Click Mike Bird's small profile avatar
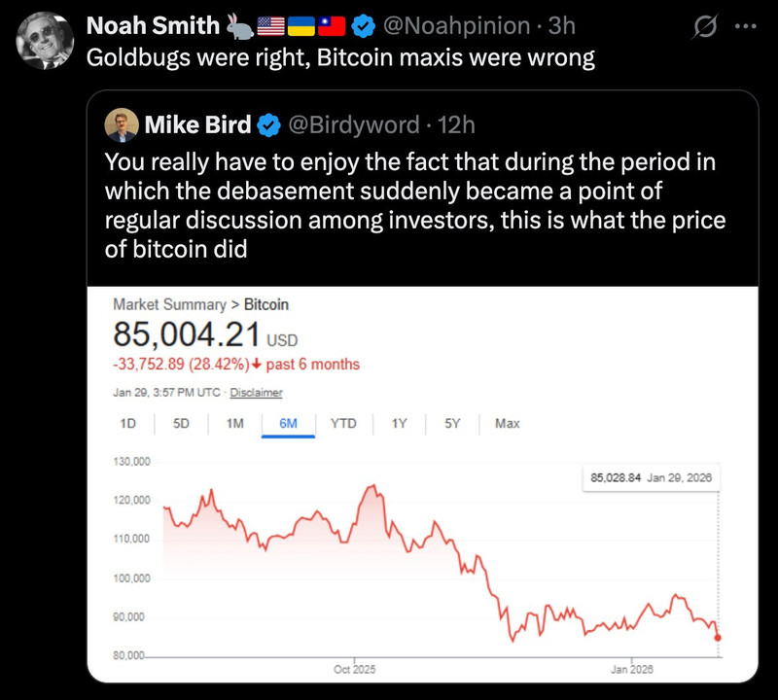This screenshot has height=700, width=778. 124,123
